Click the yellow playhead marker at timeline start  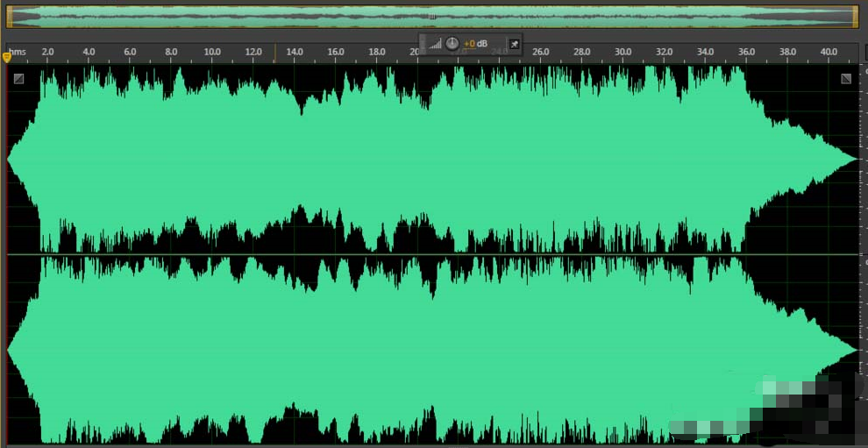tap(7, 58)
